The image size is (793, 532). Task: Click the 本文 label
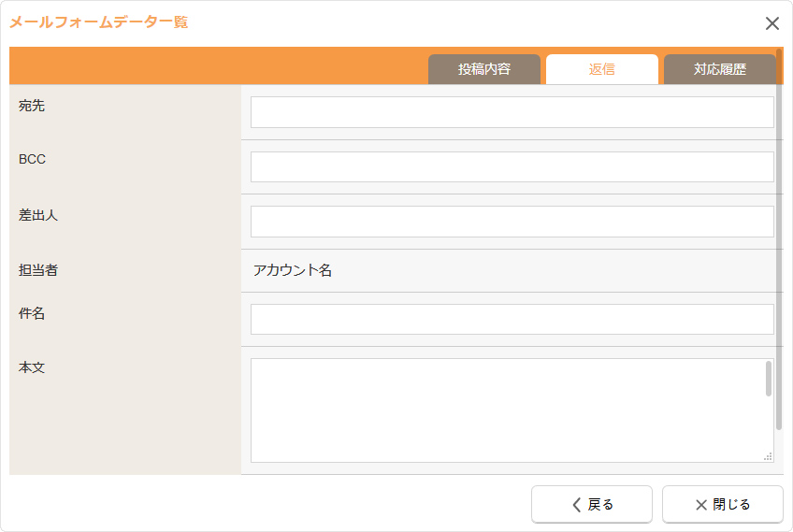(x=32, y=367)
